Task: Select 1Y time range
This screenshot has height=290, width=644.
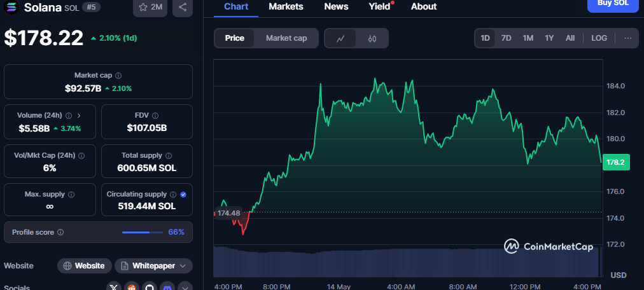Action: tap(549, 38)
